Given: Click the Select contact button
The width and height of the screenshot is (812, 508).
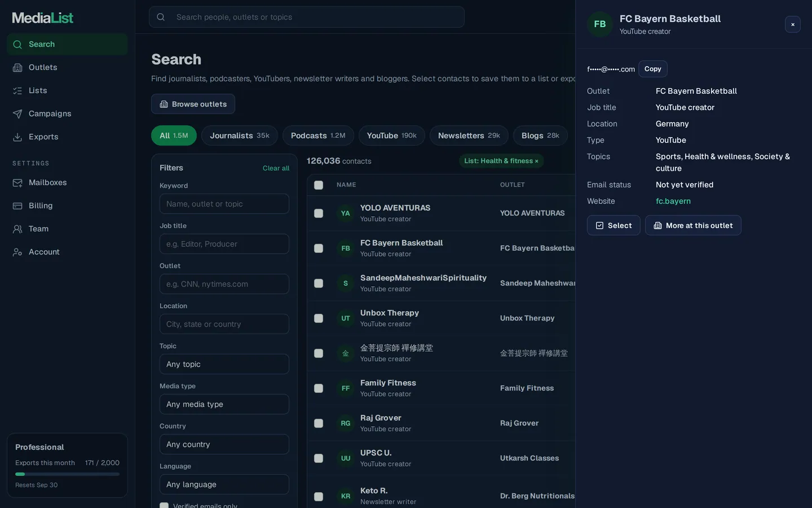Looking at the screenshot, I should pyautogui.click(x=614, y=225).
